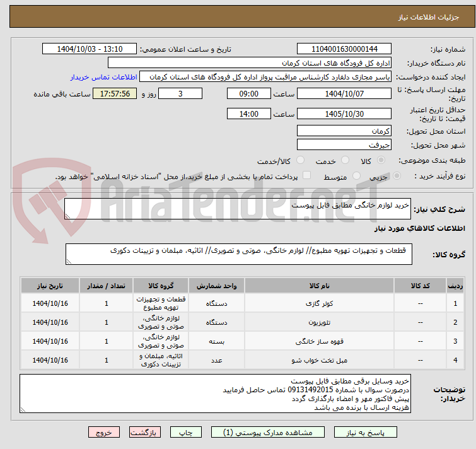Click group cell قطعات و تجهیزات تهویه مطبوع
This screenshot has width=476, height=449.
click(x=161, y=303)
